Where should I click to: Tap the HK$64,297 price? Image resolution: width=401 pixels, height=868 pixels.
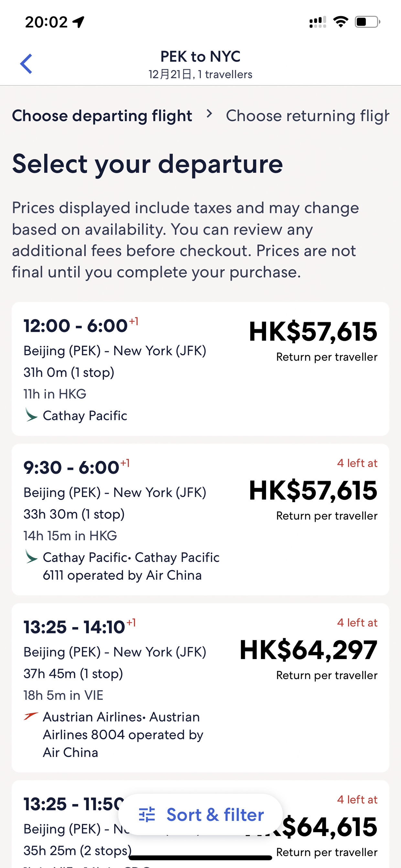308,650
